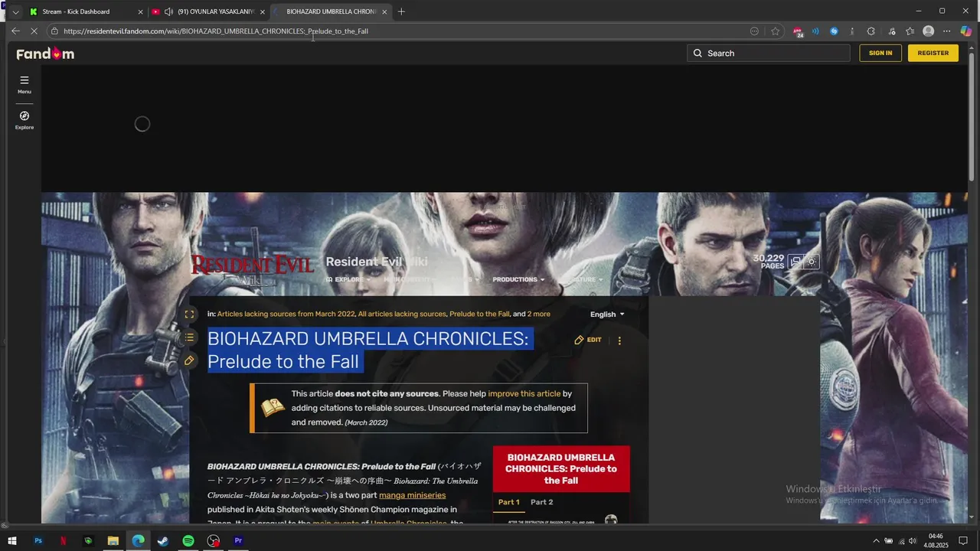Show hidden system tray icons chevron
This screenshot has height=551, width=980.
877,541
